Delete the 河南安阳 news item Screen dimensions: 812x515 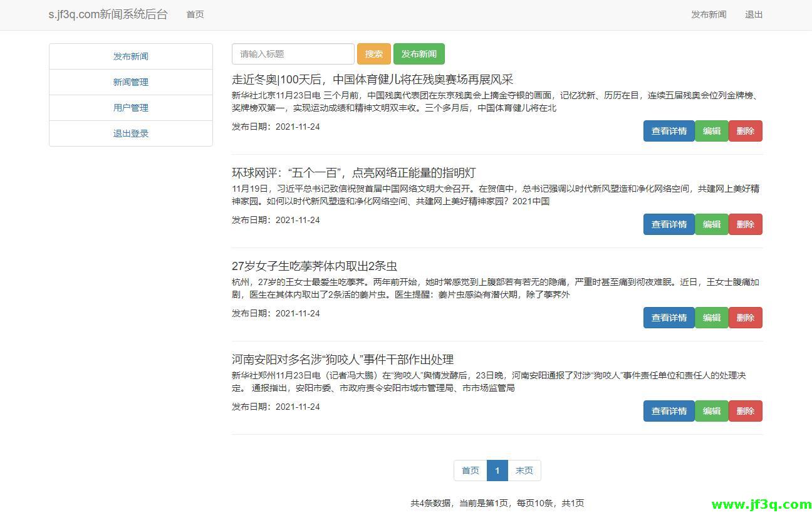coord(746,411)
